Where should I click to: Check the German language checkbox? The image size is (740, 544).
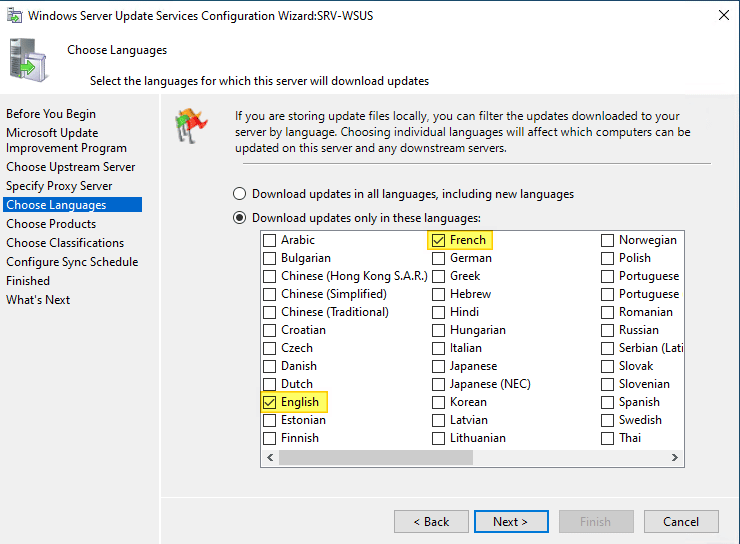pyautogui.click(x=438, y=258)
